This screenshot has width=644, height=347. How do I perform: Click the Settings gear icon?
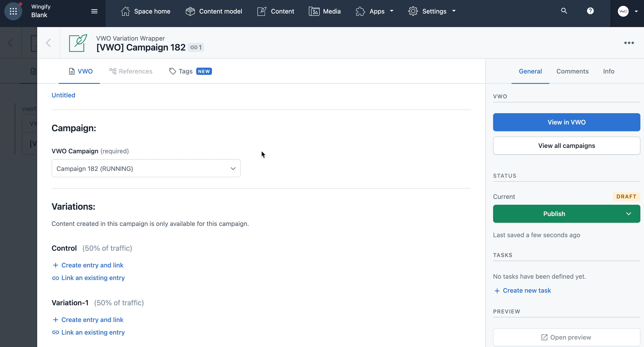(x=413, y=11)
